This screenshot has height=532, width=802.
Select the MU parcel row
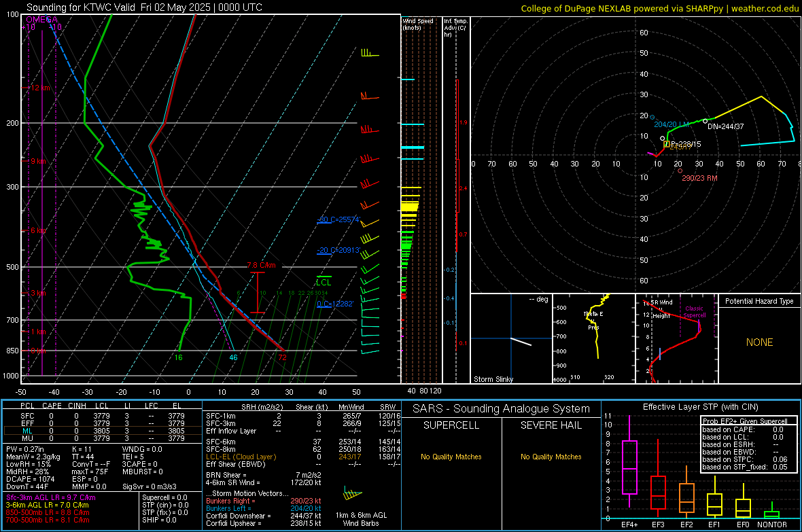pos(103,438)
